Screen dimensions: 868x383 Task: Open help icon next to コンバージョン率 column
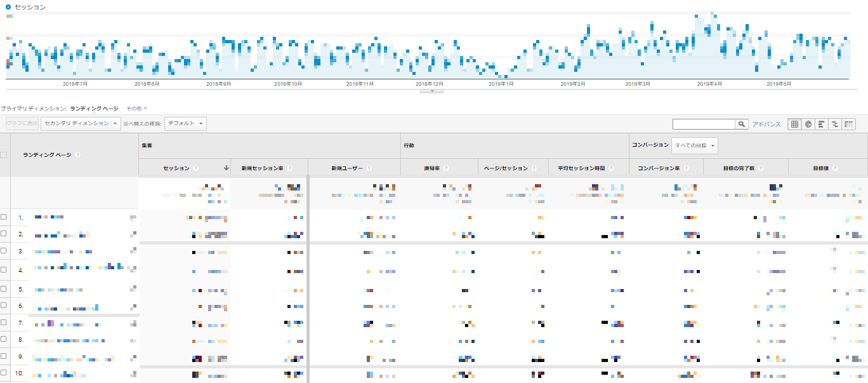click(686, 168)
